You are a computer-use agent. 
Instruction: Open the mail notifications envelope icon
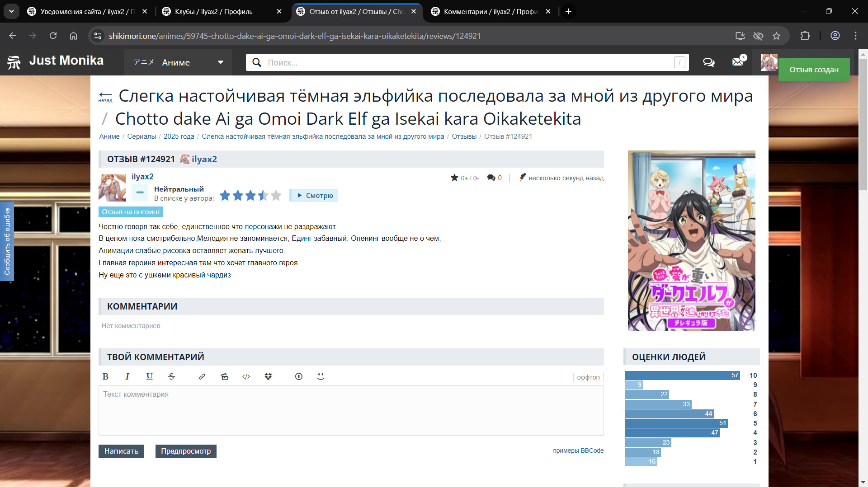click(x=738, y=62)
